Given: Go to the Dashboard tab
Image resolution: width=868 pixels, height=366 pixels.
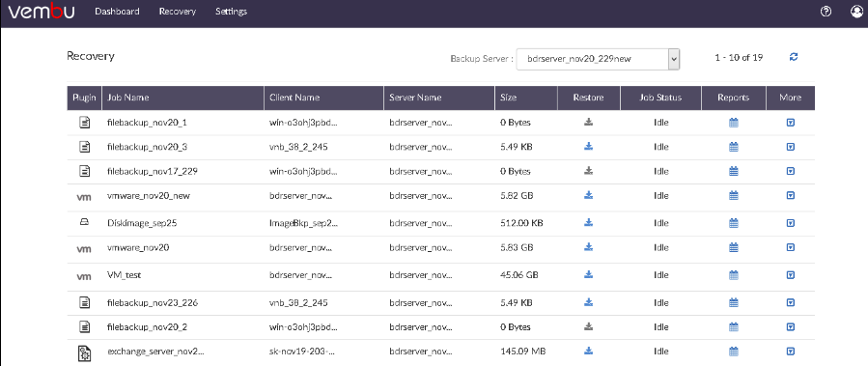Looking at the screenshot, I should coord(117,12).
